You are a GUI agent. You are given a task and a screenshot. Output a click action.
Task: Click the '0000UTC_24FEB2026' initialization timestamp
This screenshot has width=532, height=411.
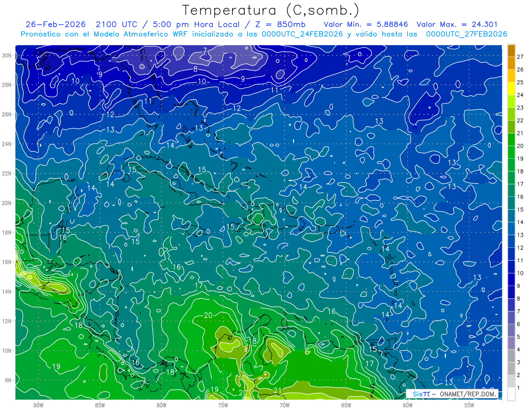302,34
